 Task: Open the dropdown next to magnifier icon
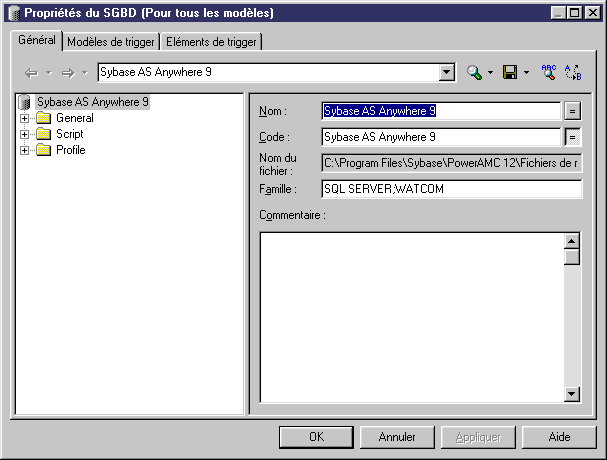click(490, 72)
